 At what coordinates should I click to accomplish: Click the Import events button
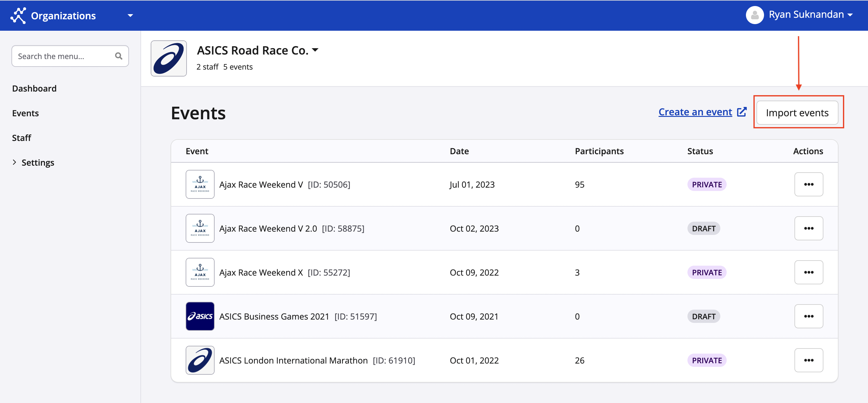point(797,112)
